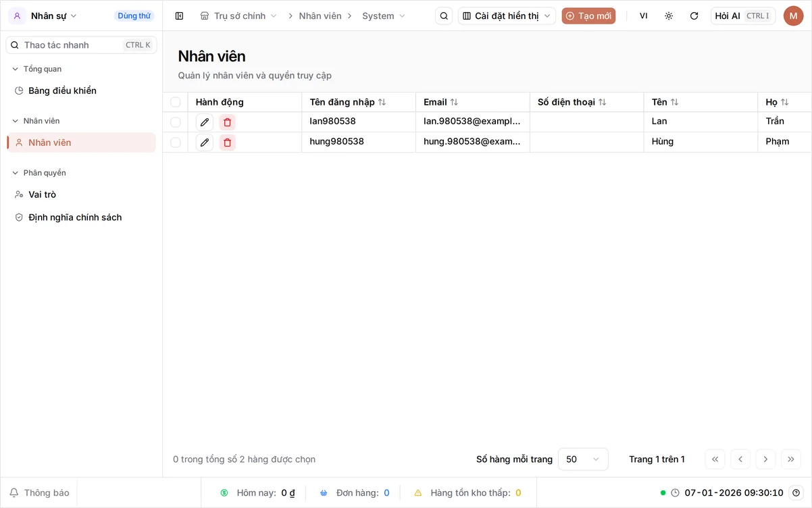812x508 pixels.
Task: Select Nhân viên sidebar item
Action: tap(81, 143)
